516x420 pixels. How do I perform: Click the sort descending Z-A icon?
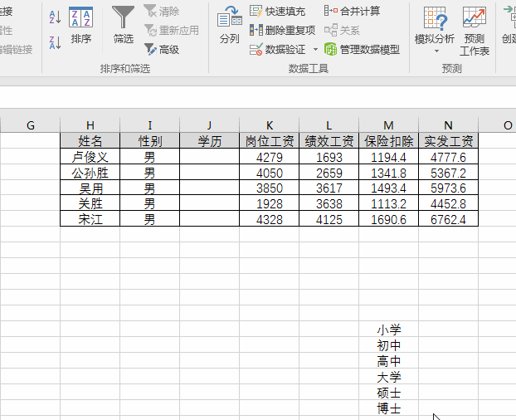(x=55, y=42)
